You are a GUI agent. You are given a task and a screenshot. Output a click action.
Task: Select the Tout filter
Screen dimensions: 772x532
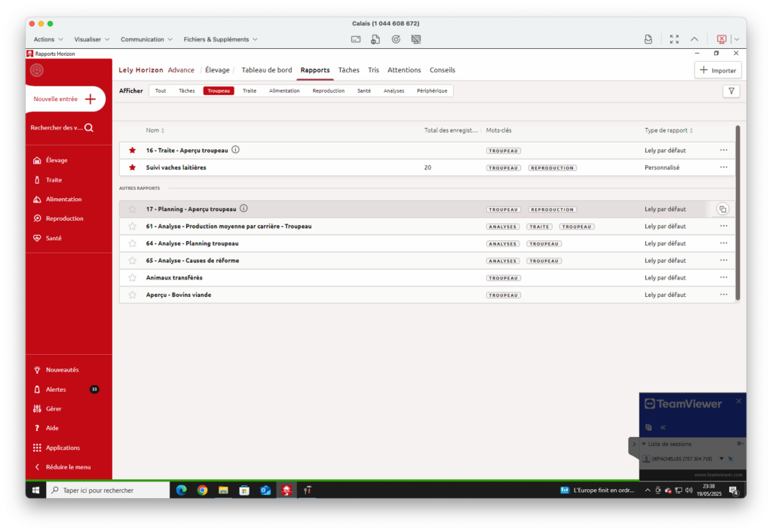161,91
